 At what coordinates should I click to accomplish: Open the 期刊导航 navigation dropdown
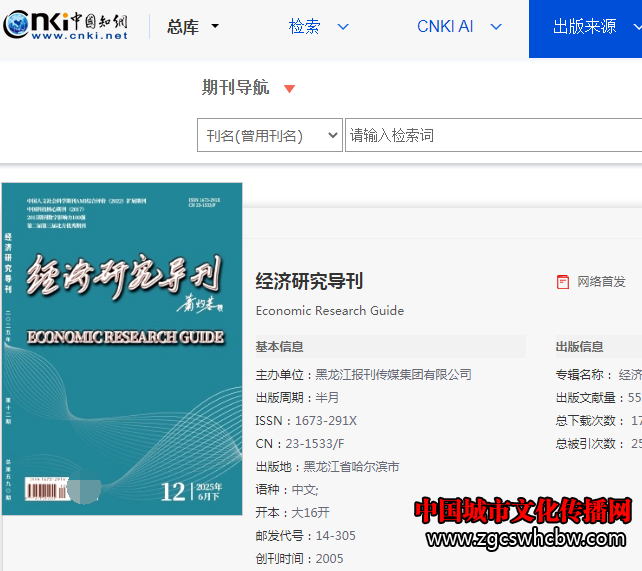(236, 88)
